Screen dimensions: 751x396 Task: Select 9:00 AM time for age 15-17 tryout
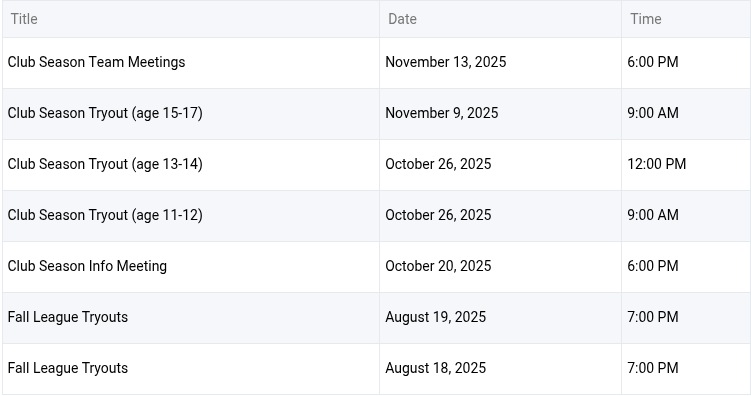(653, 113)
